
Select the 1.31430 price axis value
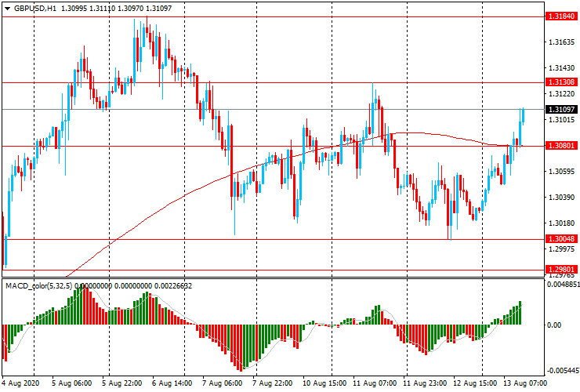tap(562, 68)
